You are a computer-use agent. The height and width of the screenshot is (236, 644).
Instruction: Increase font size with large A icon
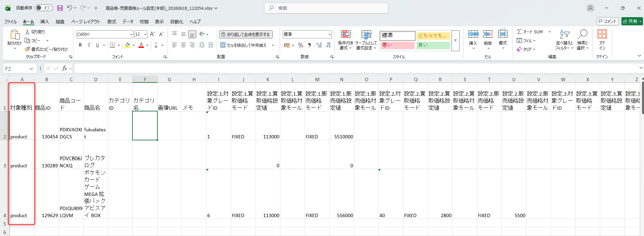point(152,34)
